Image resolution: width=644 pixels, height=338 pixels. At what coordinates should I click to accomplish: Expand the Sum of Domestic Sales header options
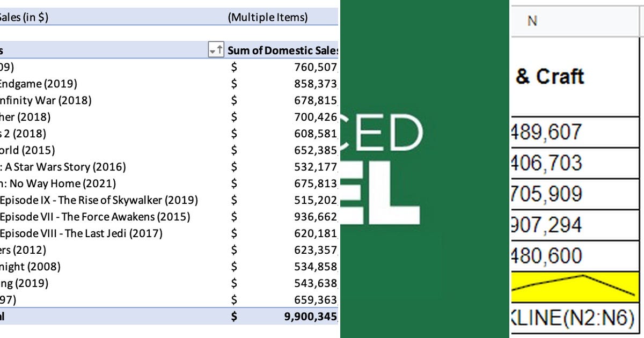[x=283, y=50]
